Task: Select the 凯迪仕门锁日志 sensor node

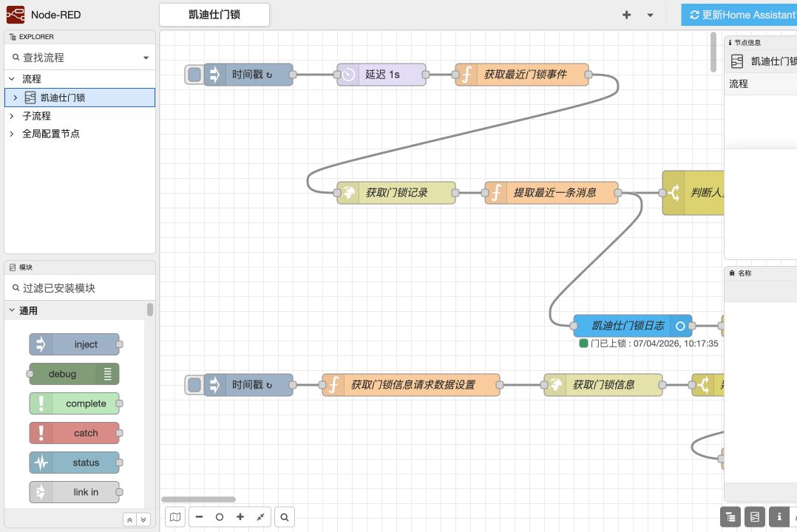Action: tap(633, 326)
